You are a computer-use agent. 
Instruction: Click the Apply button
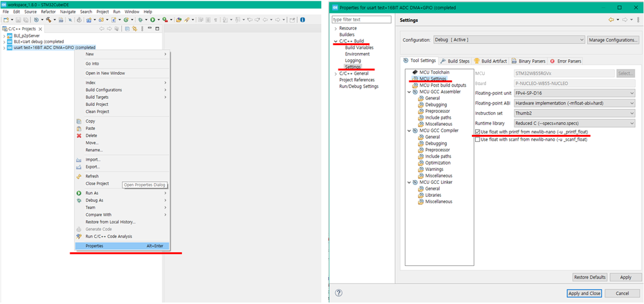coord(625,278)
